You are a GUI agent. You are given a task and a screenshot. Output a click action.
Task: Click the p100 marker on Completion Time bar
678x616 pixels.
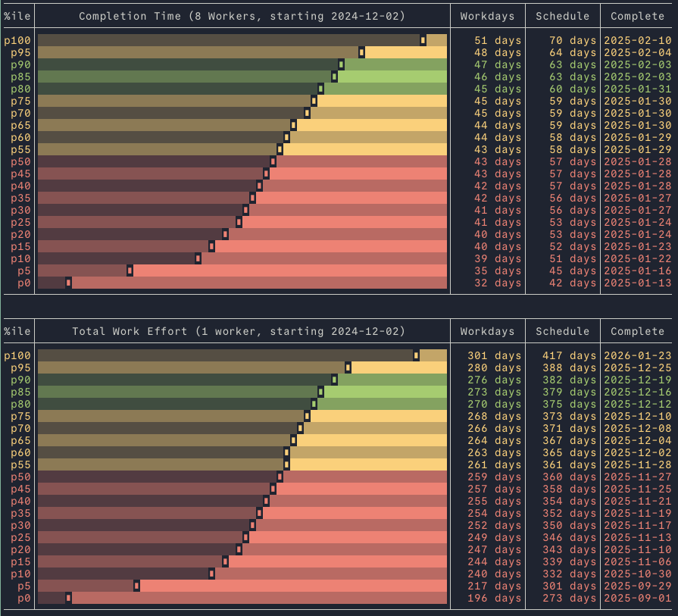click(423, 40)
